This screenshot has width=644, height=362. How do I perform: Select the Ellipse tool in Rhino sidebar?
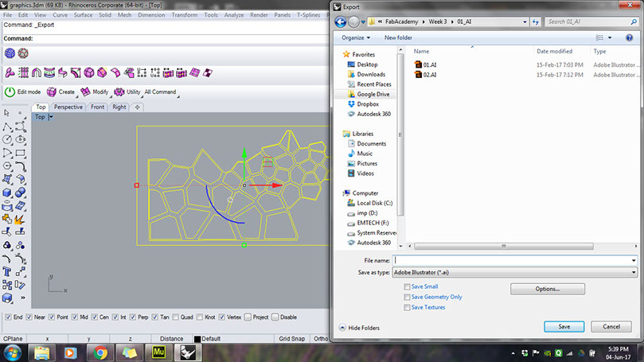pos(20,140)
